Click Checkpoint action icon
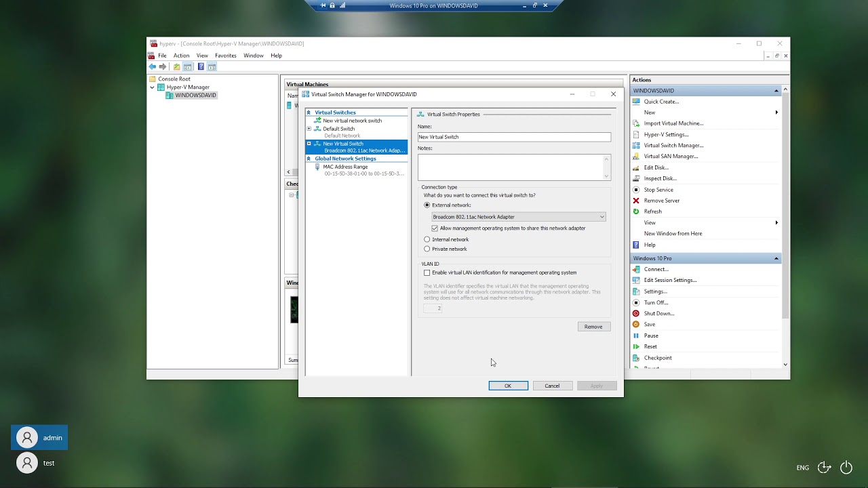 [636, 358]
